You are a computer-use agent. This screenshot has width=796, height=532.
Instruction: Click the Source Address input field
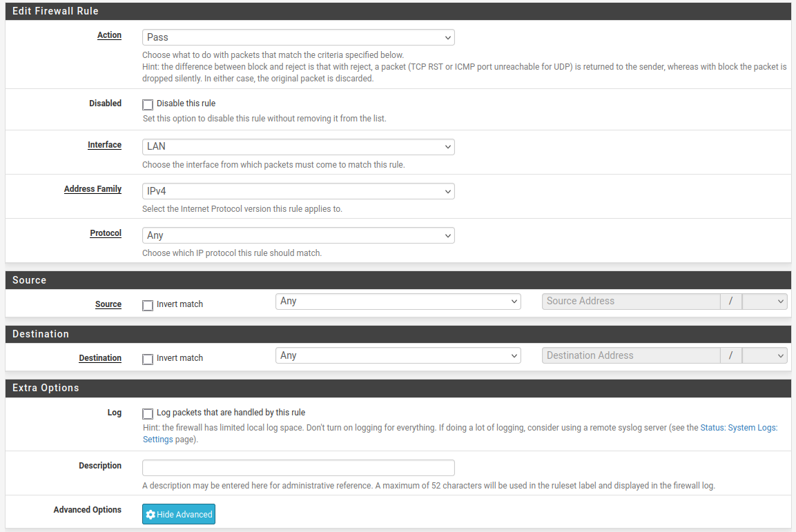pyautogui.click(x=630, y=302)
